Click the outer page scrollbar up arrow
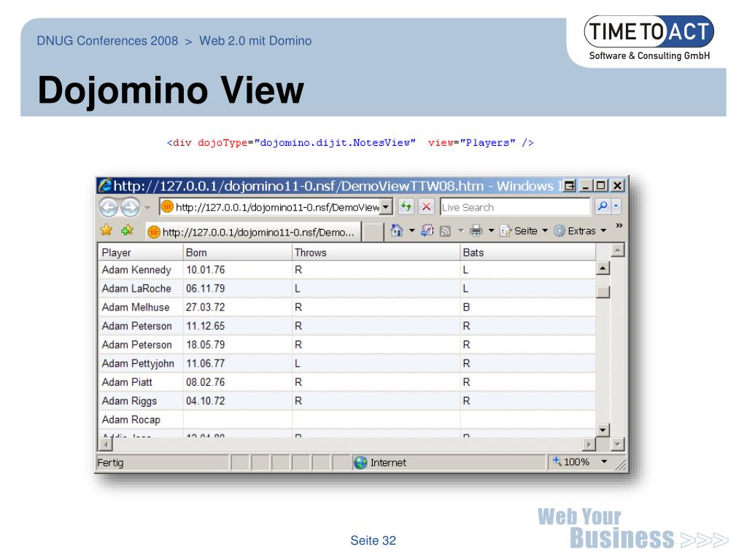This screenshot has width=747, height=560. click(617, 250)
